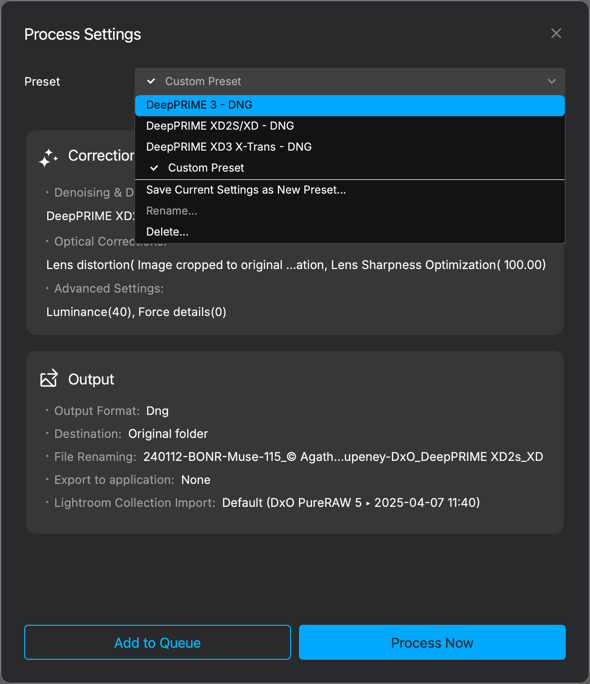Click the Corrections sparkle icon
590x684 pixels.
click(48, 157)
